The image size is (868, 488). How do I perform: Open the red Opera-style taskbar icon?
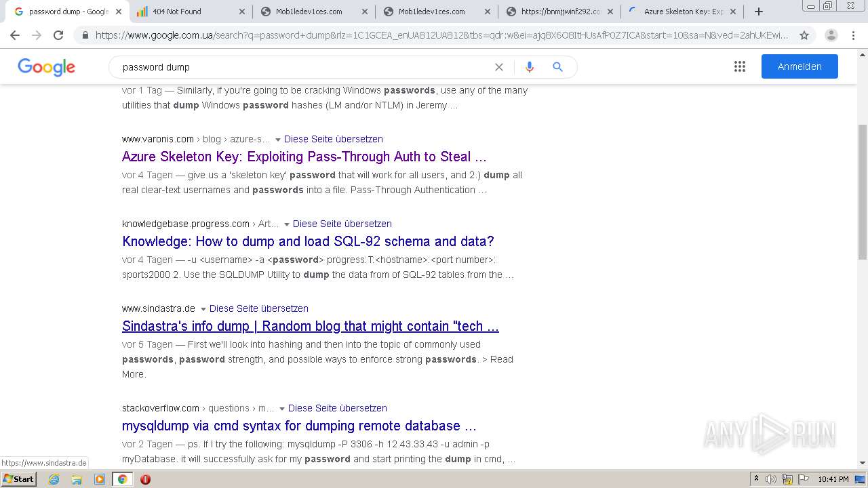pos(145,479)
